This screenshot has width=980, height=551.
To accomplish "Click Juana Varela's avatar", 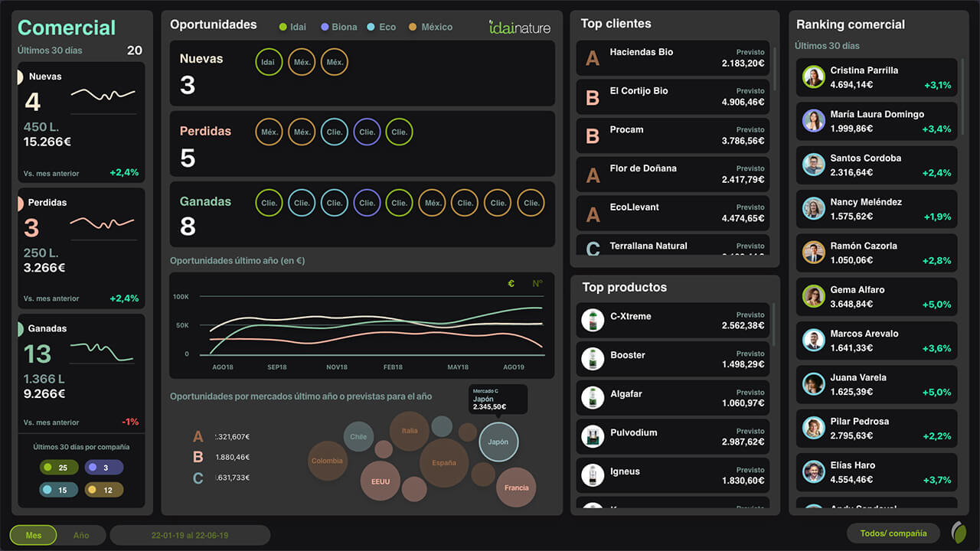I will tap(813, 384).
